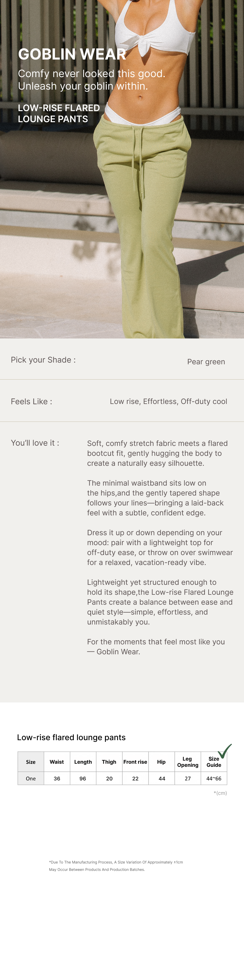Select the Pear green shade option
This screenshot has height=980, width=244.
click(x=206, y=361)
